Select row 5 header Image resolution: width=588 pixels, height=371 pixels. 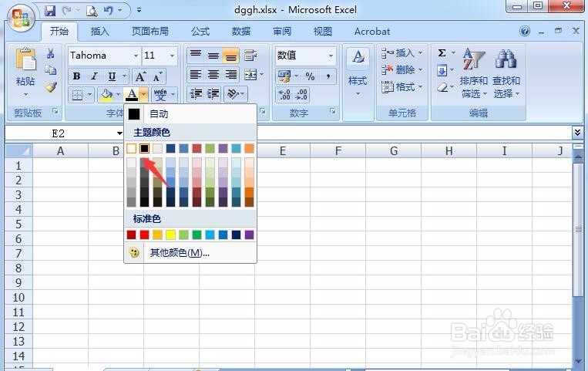point(18,224)
